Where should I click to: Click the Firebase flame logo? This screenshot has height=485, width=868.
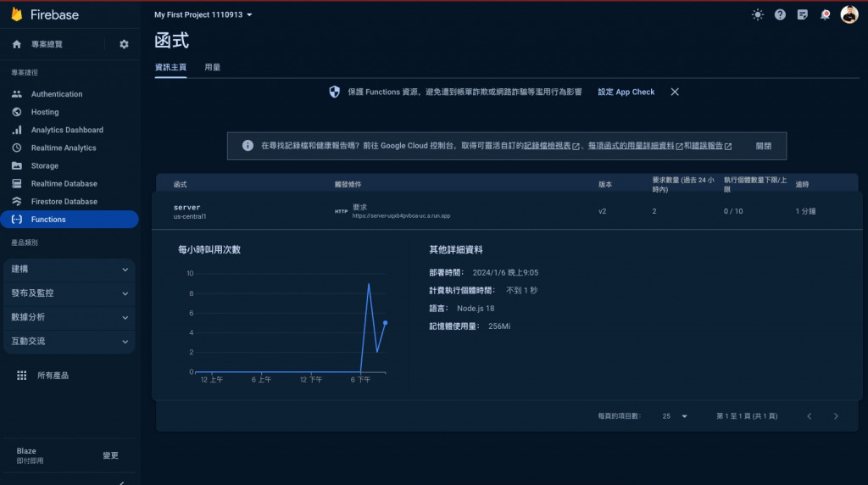point(17,14)
